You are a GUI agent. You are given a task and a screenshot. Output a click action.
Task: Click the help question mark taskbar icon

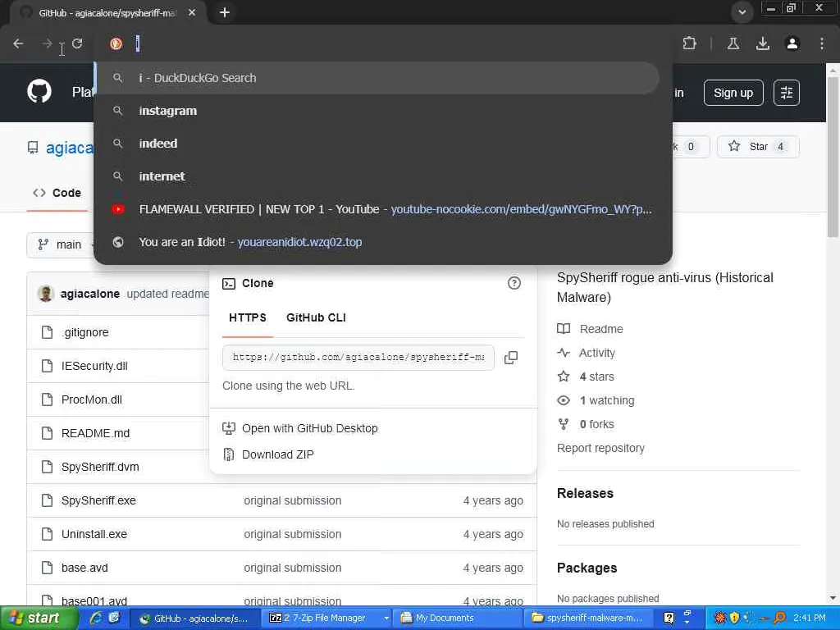[669, 619]
